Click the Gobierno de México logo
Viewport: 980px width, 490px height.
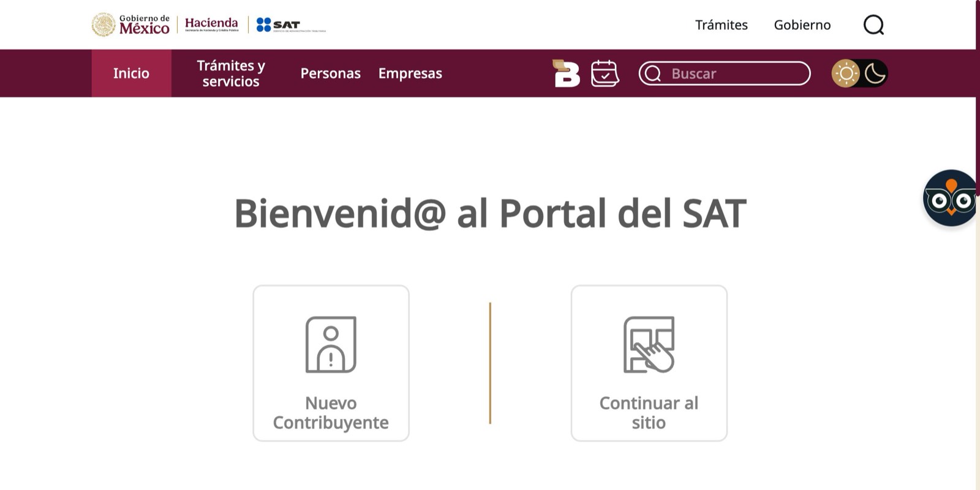[x=130, y=24]
